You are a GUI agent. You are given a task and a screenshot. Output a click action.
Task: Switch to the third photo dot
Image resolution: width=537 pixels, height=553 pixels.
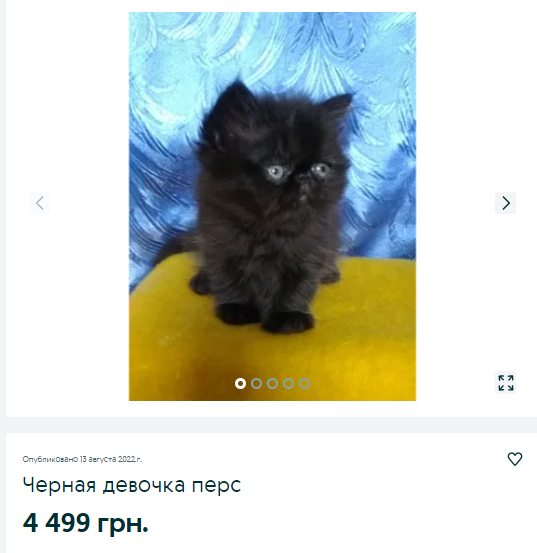[272, 383]
